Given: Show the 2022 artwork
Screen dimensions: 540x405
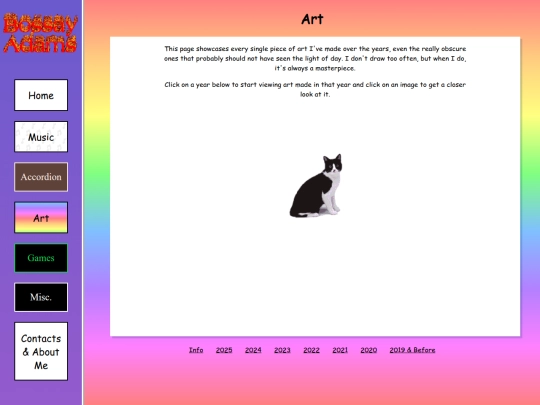Looking at the screenshot, I should (311, 350).
